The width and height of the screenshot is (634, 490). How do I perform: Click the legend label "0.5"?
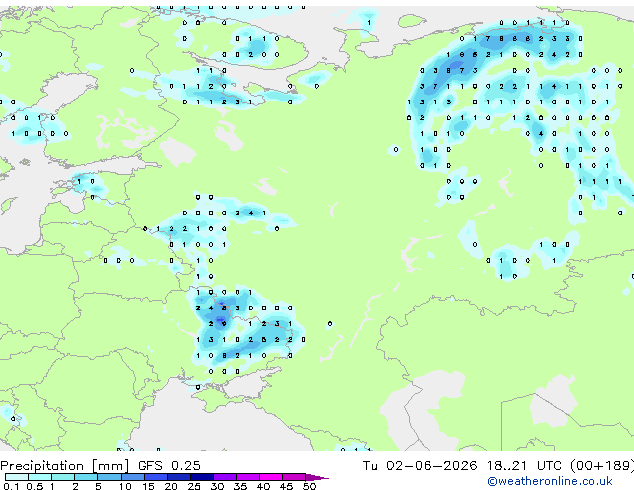point(35,486)
